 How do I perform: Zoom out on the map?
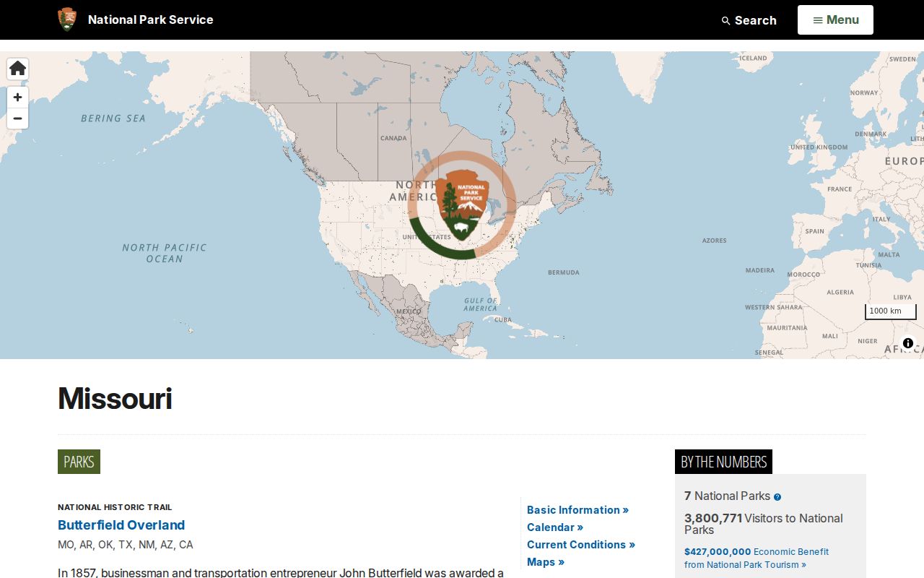coord(17,118)
